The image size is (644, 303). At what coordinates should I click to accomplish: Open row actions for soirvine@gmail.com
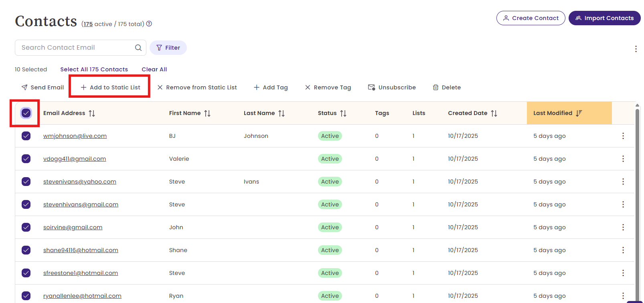pos(623,227)
